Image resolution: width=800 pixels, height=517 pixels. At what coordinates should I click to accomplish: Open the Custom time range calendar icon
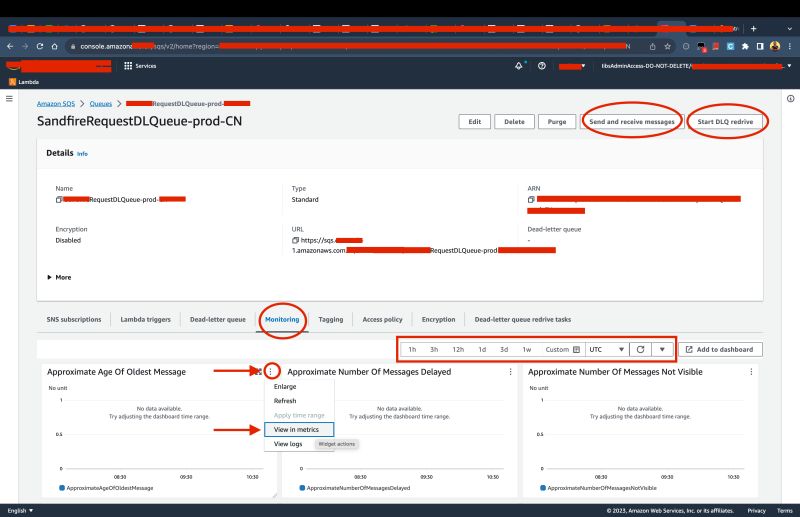tap(577, 350)
